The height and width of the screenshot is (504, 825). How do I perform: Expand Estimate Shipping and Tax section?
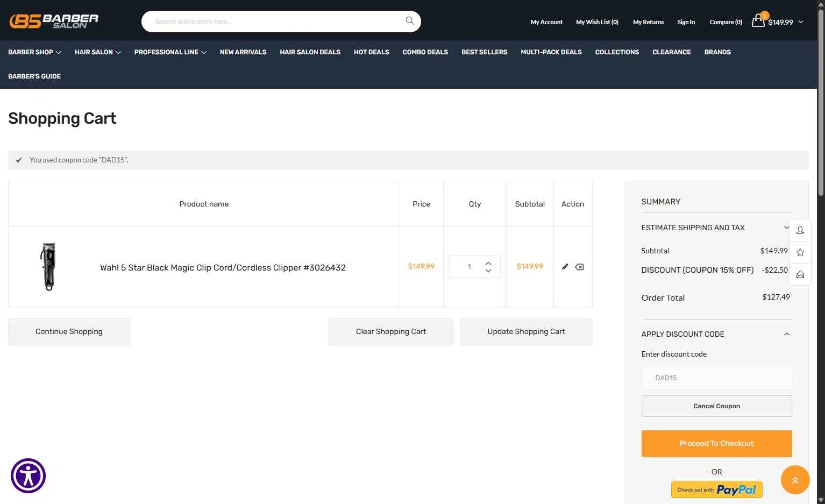(x=716, y=228)
